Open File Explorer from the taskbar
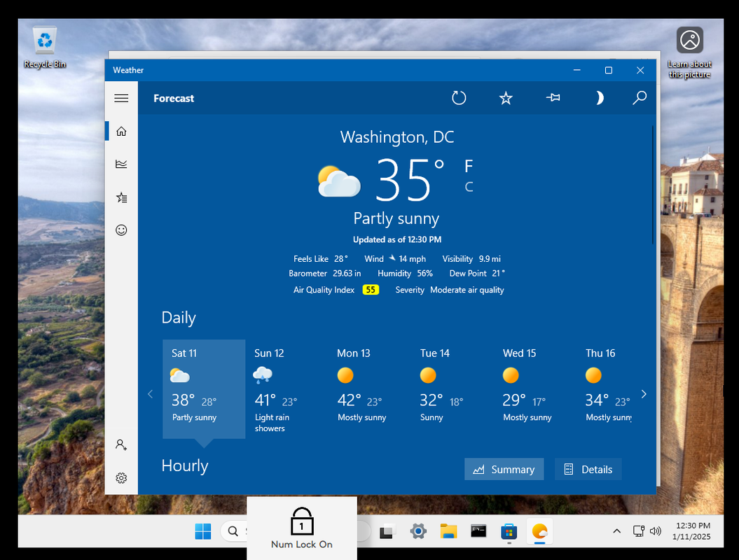Image resolution: width=739 pixels, height=560 pixels. (x=448, y=531)
